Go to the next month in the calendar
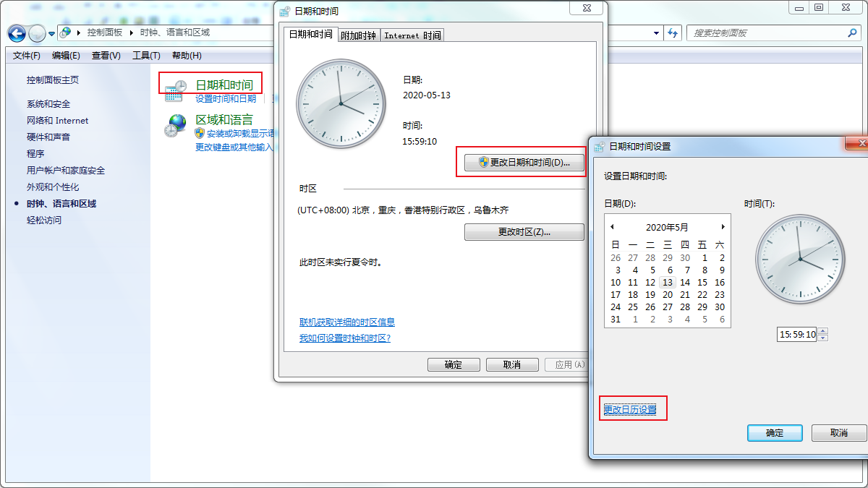The image size is (868, 488). point(723,227)
